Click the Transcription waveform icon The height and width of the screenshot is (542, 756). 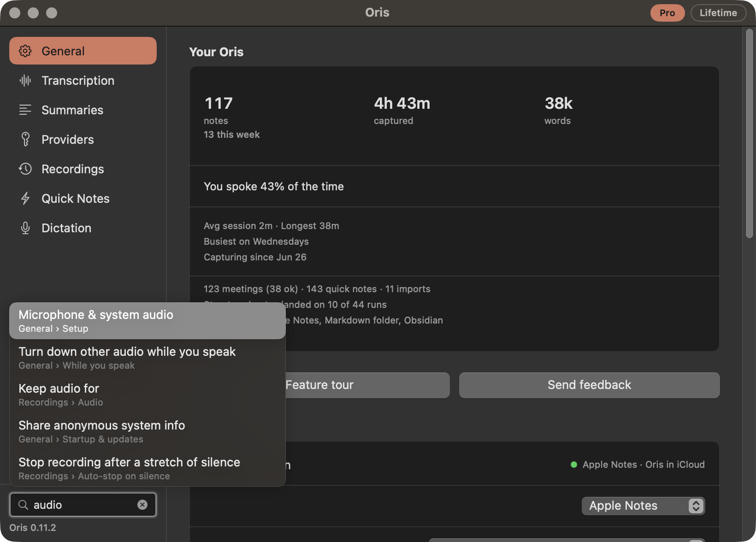point(25,81)
